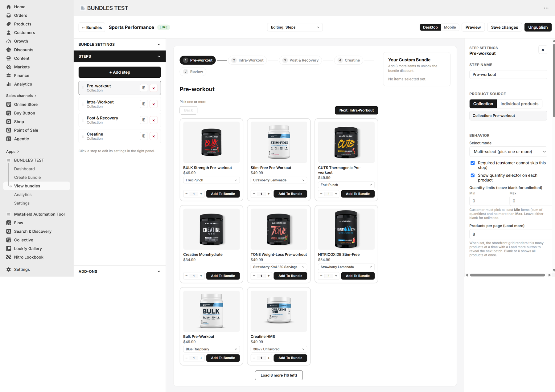Open View bundles in app menu
The image size is (555, 392).
point(37,186)
